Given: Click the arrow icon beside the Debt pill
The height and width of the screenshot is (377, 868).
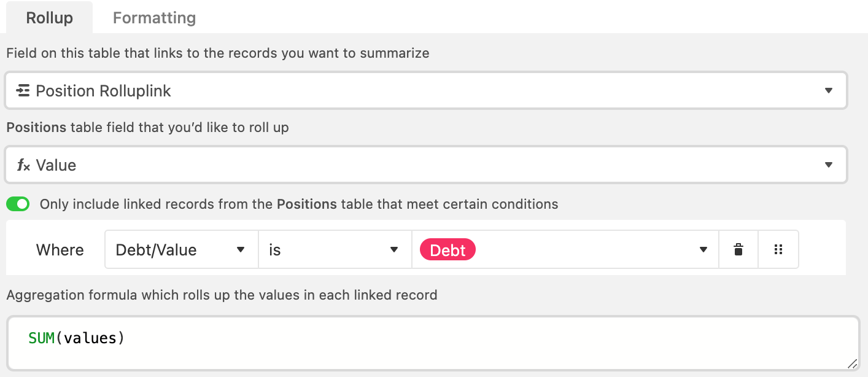Looking at the screenshot, I should pyautogui.click(x=703, y=250).
